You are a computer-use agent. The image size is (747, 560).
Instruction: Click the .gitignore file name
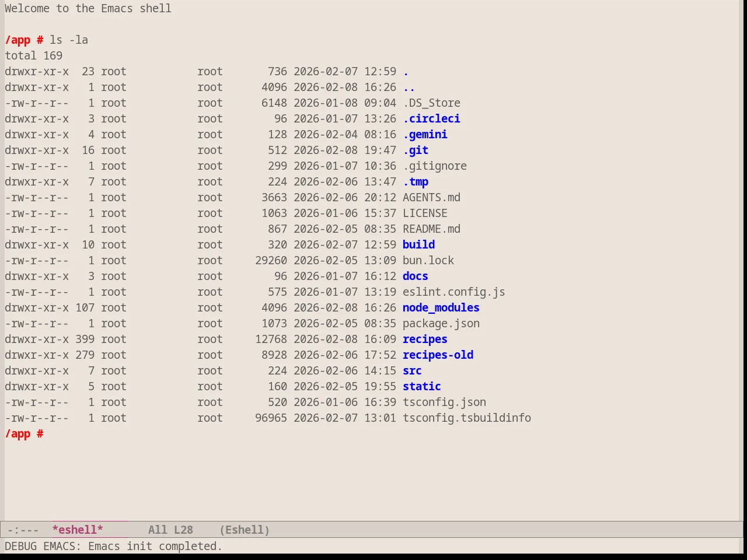[x=435, y=166]
